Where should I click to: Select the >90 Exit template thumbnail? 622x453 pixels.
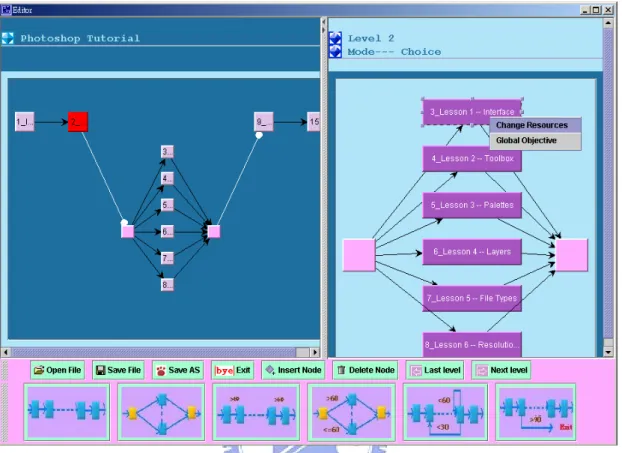[536, 412]
